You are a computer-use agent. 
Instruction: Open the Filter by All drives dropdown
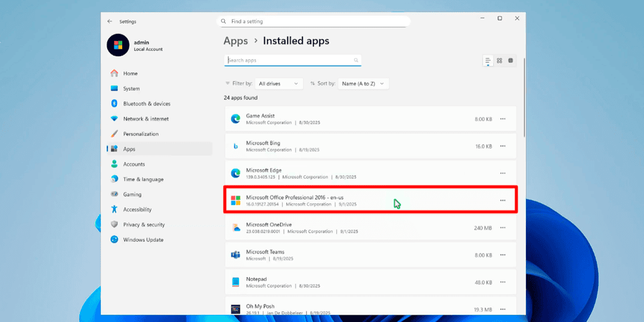pyautogui.click(x=279, y=84)
